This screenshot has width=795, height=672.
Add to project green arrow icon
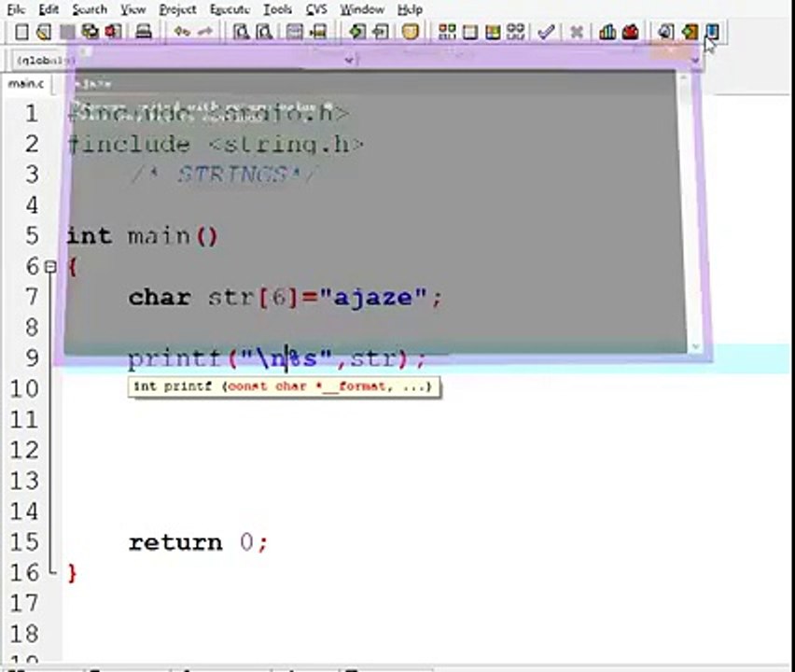point(357,32)
